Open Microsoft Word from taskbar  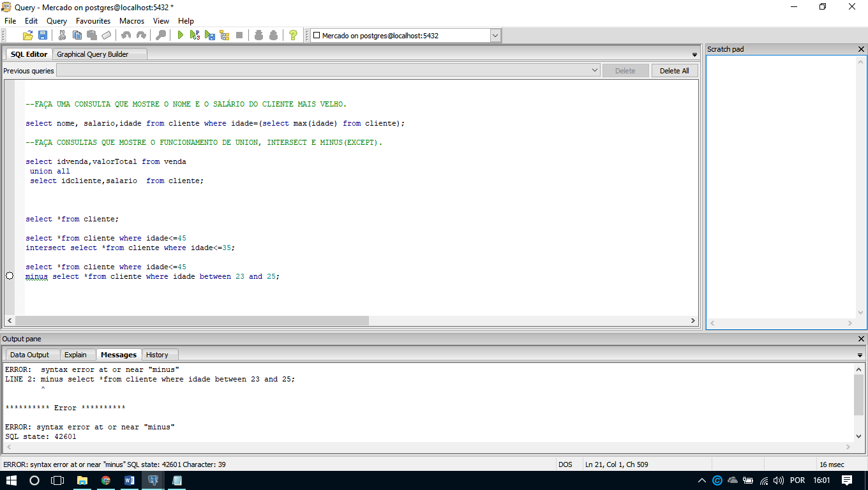pos(130,480)
